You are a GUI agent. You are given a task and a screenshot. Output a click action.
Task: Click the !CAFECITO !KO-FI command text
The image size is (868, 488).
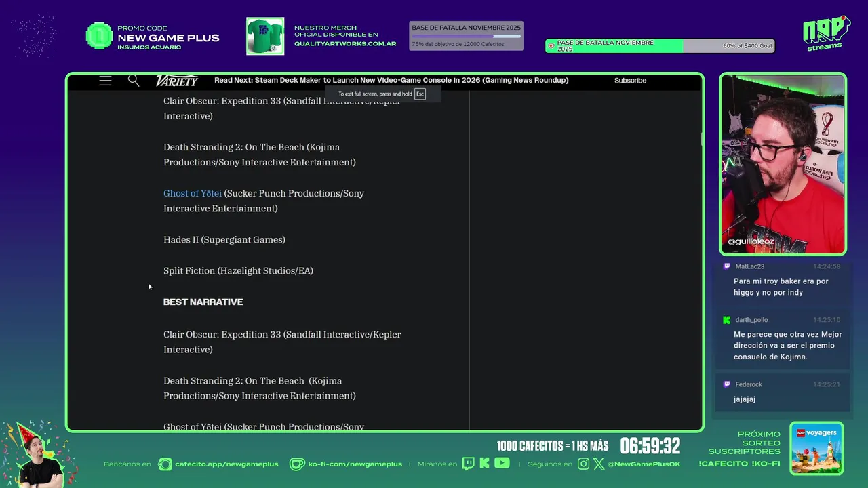739,464
